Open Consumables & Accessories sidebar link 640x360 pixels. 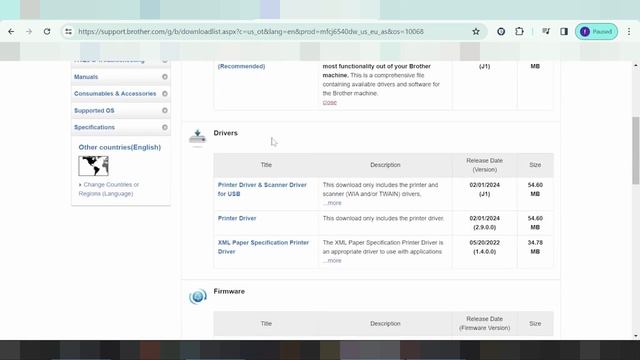pyautogui.click(x=115, y=93)
